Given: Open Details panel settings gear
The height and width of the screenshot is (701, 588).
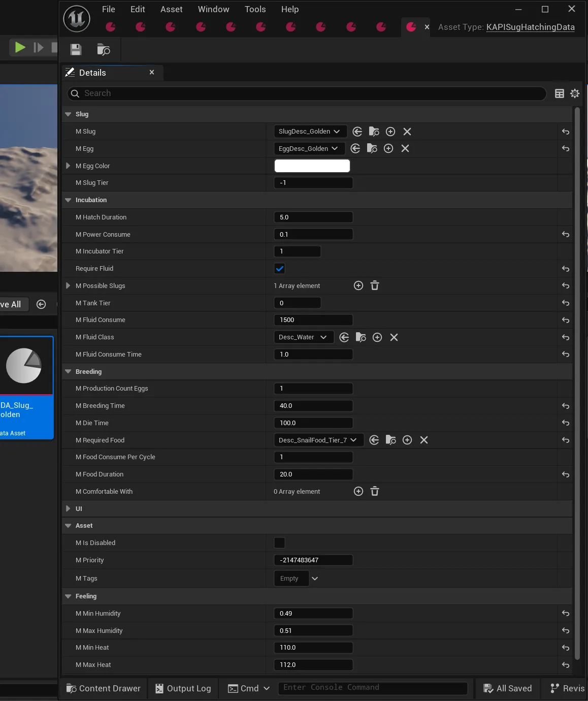Looking at the screenshot, I should click(x=575, y=93).
